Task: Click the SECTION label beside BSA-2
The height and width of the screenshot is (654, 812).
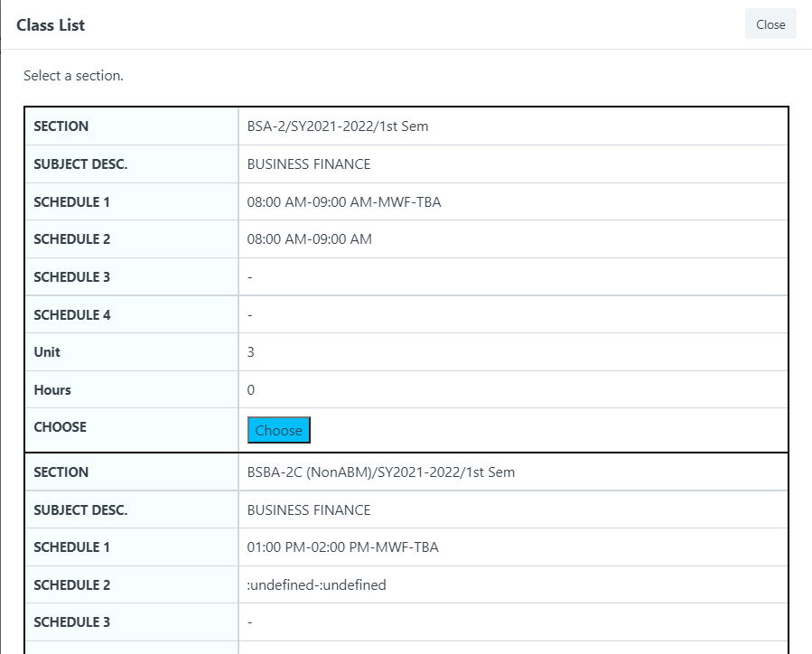Action: tap(61, 126)
